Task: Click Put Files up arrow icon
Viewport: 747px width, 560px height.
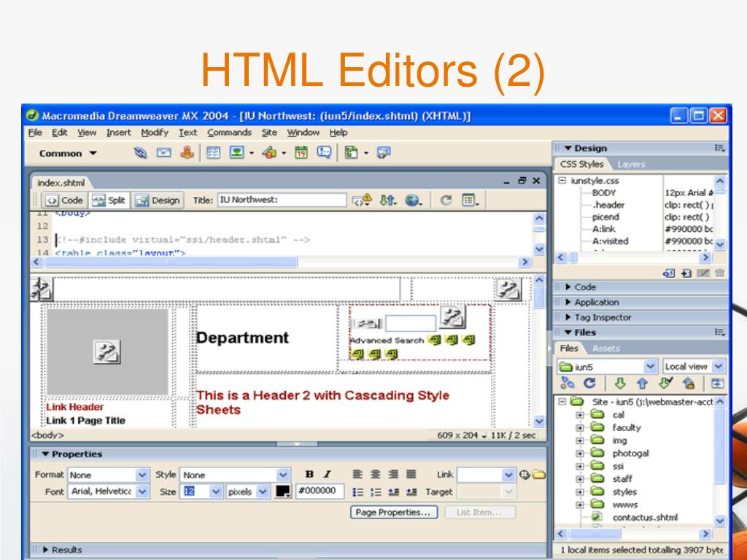Action: point(642,383)
